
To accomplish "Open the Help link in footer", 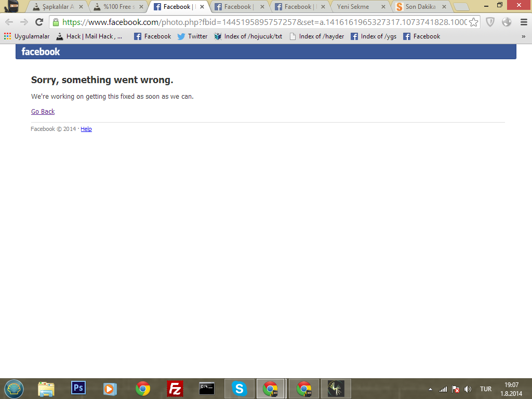I will (x=86, y=129).
